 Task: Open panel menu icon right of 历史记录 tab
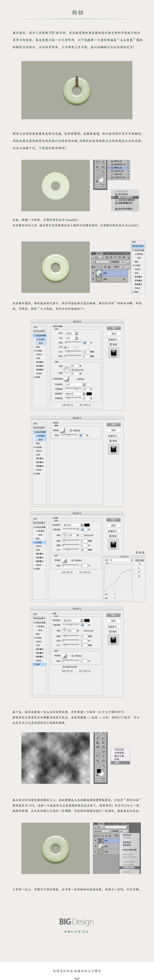click(129, 254)
